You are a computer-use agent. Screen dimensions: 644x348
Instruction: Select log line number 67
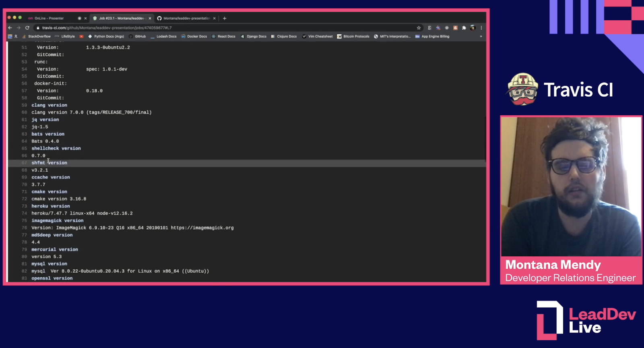[x=24, y=163]
